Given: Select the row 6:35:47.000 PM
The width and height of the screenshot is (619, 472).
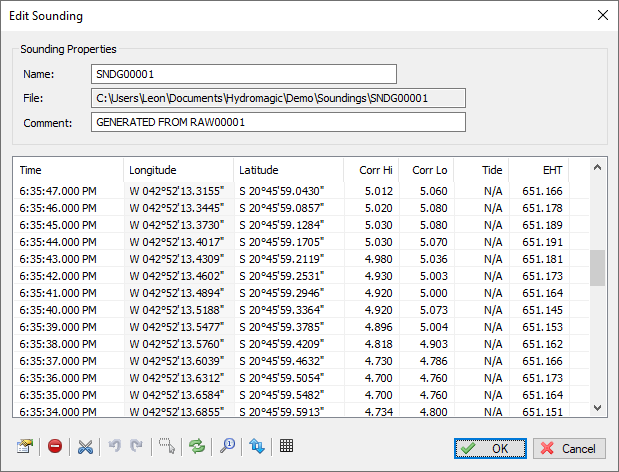Looking at the screenshot, I should [x=301, y=191].
